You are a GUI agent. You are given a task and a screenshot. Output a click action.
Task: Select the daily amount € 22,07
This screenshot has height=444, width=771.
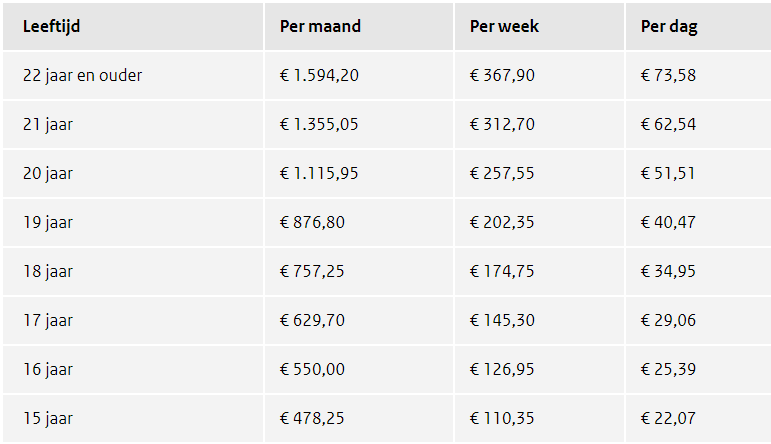[668, 419]
